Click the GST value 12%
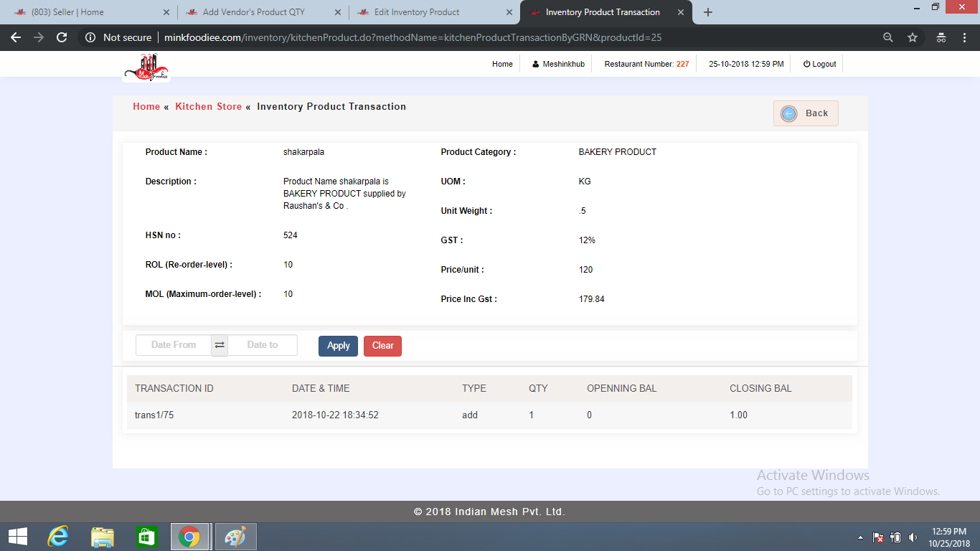The width and height of the screenshot is (980, 551). 587,240
